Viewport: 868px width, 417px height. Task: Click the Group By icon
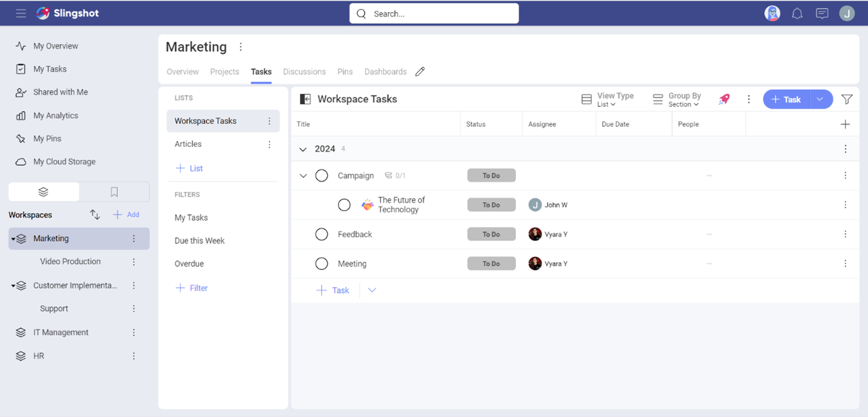(x=657, y=99)
